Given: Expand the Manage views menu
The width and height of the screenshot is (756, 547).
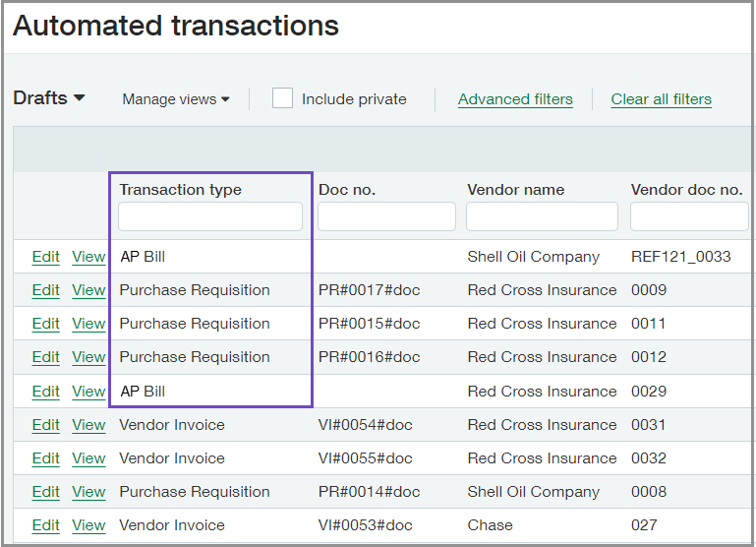Looking at the screenshot, I should pyautogui.click(x=176, y=99).
